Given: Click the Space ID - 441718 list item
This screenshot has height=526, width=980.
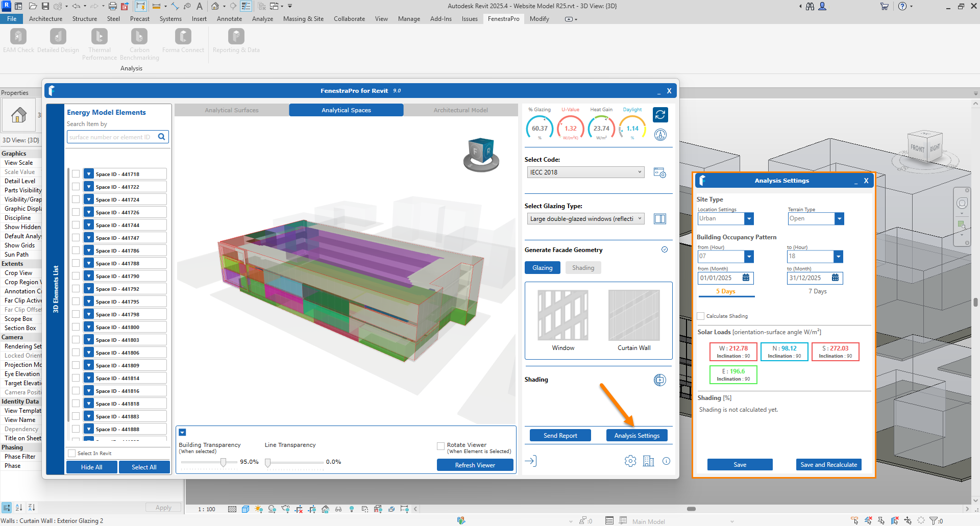Looking at the screenshot, I should coord(125,174).
